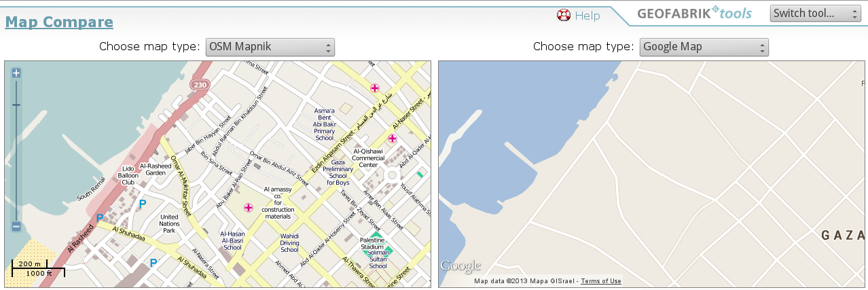Click the route 230 road shield
Screen dimensions: 868x290
pyautogui.click(x=199, y=85)
